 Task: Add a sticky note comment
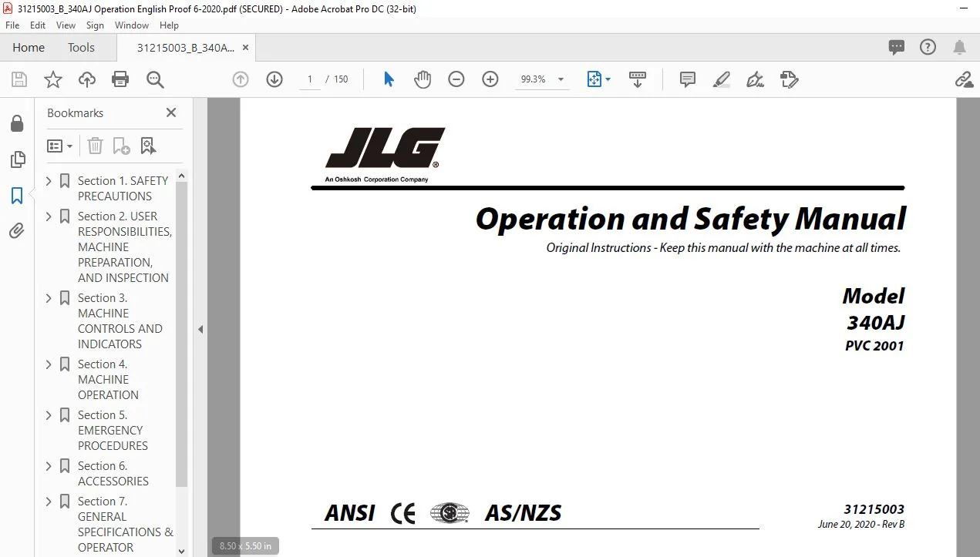tap(688, 79)
